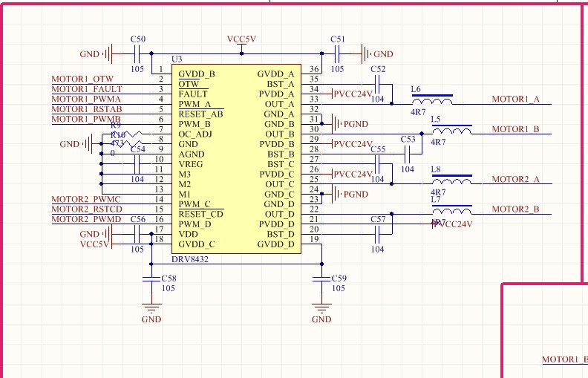Click the MOTOR1_B net label next to L5
Image resolution: width=588 pixels, height=378 pixels.
[516, 129]
